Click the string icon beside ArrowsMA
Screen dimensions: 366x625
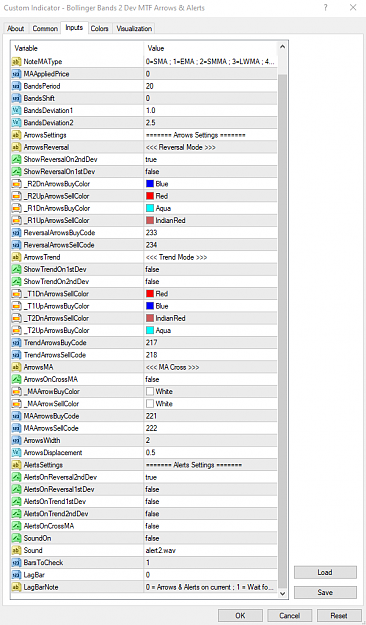pyautogui.click(x=16, y=367)
